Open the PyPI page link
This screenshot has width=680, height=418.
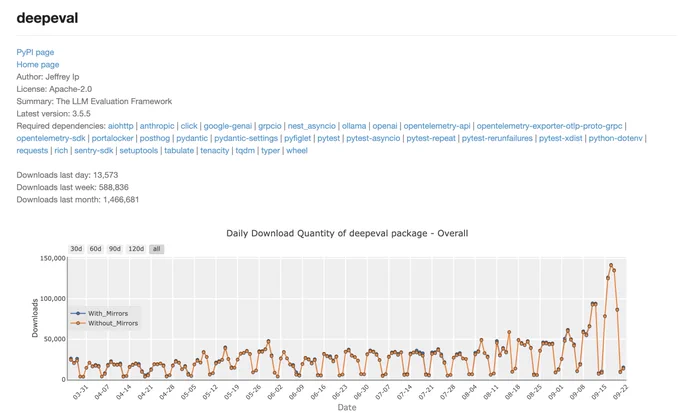point(35,52)
